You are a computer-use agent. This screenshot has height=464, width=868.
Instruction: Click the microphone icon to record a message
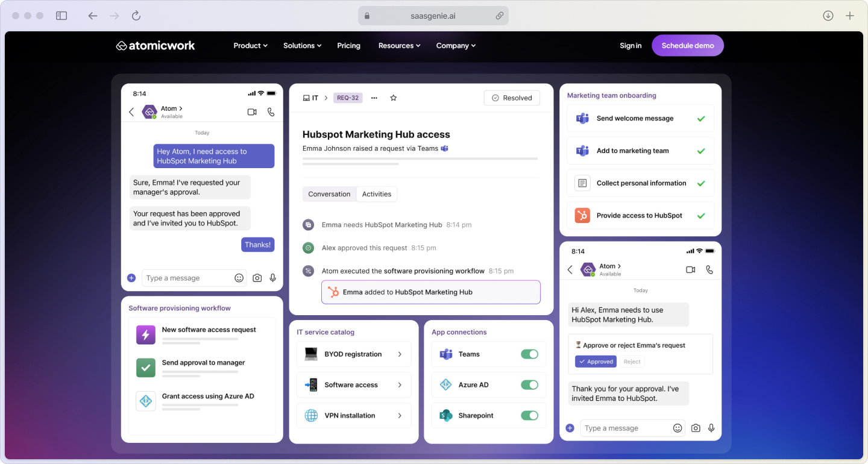click(x=272, y=278)
